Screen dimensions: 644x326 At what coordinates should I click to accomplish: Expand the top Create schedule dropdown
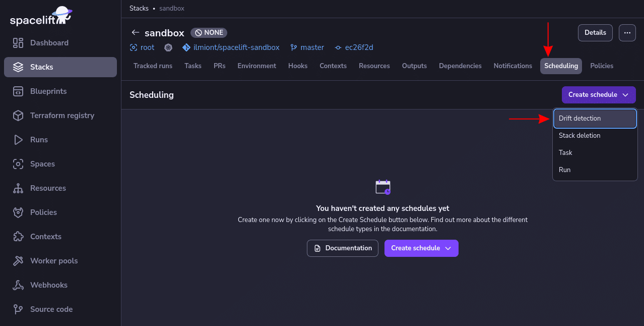click(599, 94)
